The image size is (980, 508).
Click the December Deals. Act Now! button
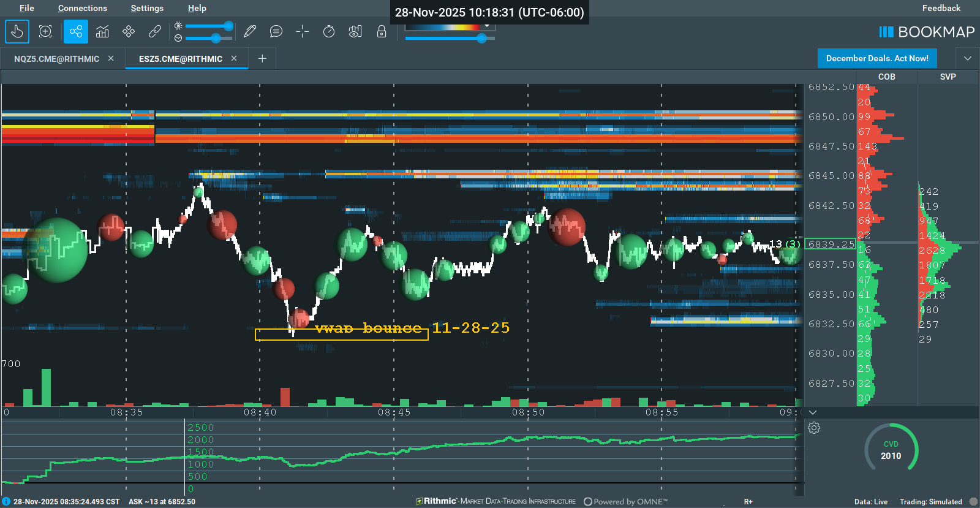click(x=877, y=58)
